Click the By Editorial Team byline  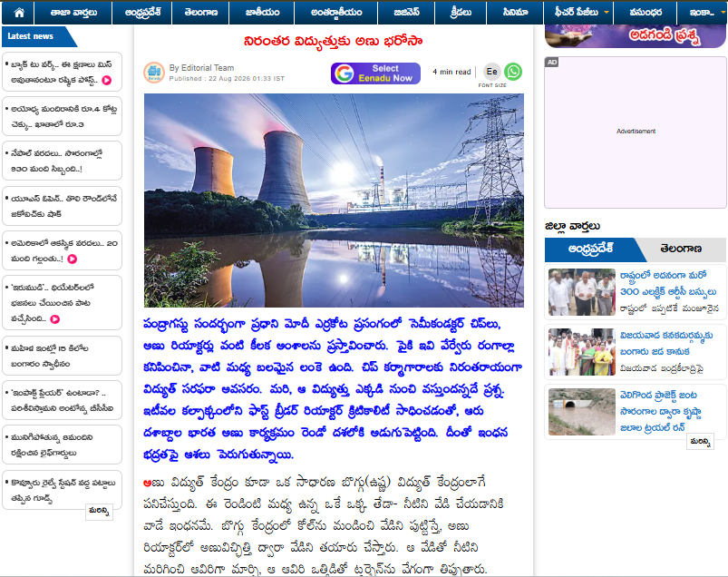pos(201,68)
